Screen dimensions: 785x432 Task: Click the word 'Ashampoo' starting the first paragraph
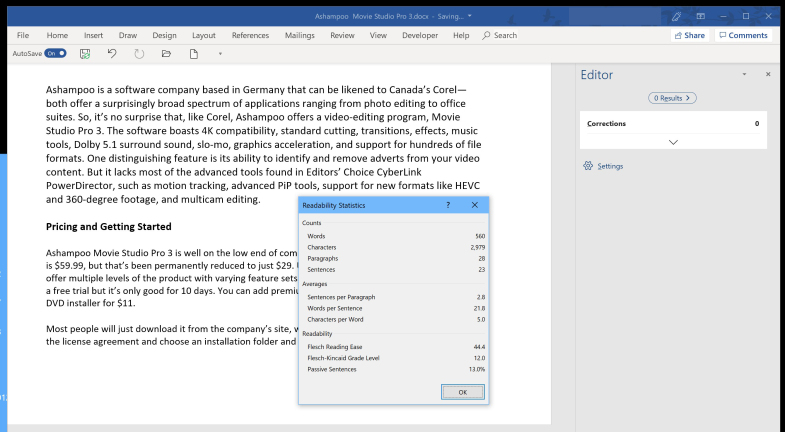pos(68,90)
